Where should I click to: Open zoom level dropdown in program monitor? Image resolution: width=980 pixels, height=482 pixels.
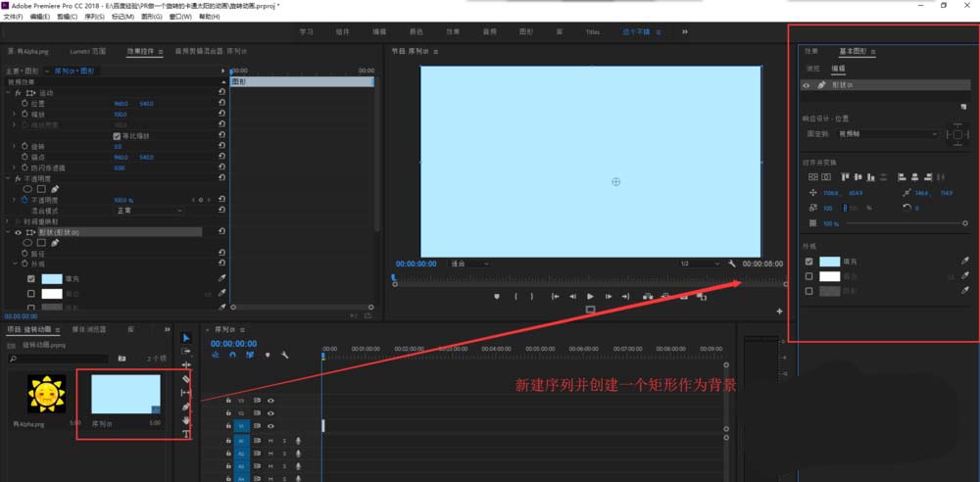click(x=470, y=264)
